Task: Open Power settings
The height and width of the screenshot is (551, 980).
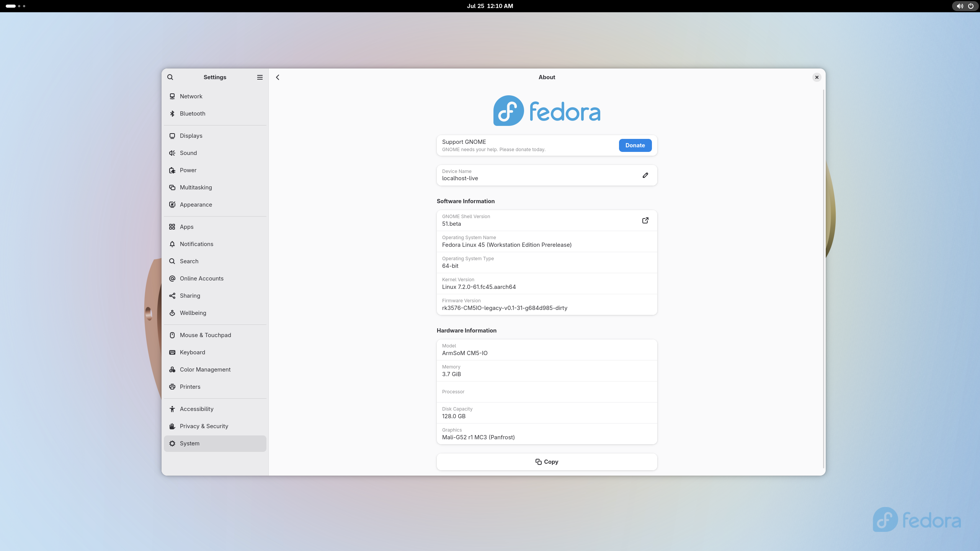Action: tap(215, 170)
